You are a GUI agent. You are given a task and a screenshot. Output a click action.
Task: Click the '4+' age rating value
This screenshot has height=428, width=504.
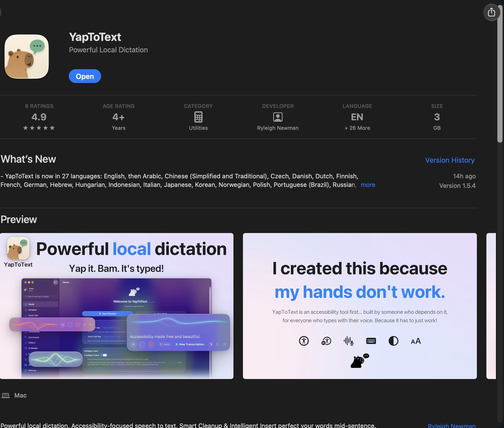(118, 117)
